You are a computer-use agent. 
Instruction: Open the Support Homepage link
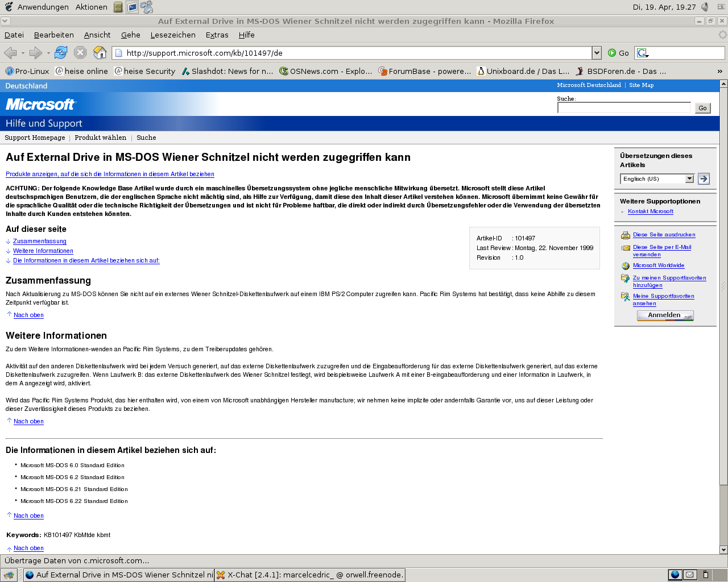click(x=35, y=138)
